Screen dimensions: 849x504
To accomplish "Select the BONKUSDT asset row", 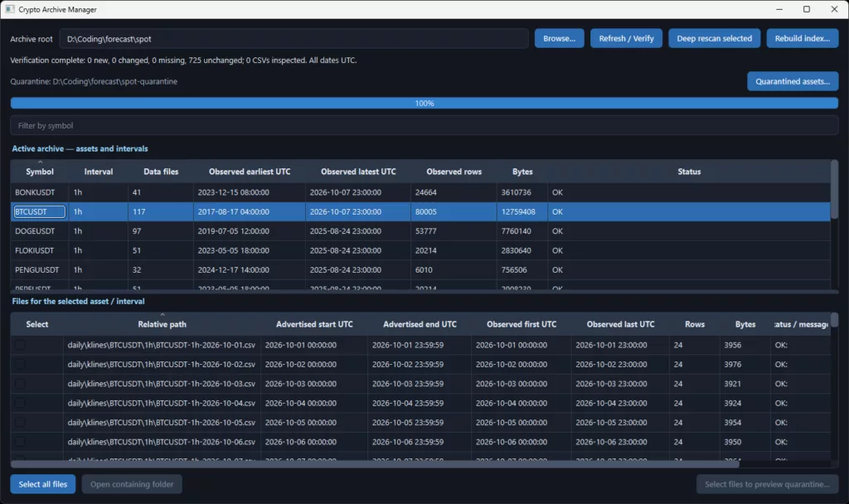I will pos(420,192).
